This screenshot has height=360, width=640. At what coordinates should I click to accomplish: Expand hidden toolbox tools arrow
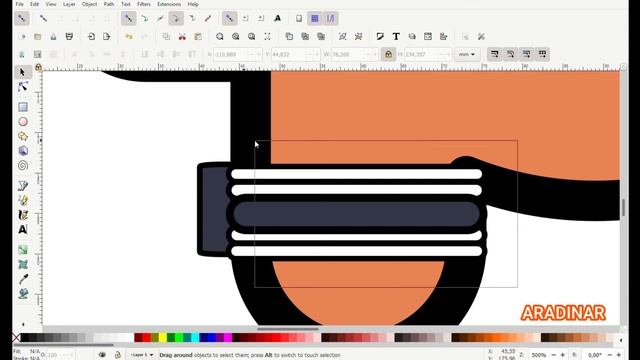(23, 324)
